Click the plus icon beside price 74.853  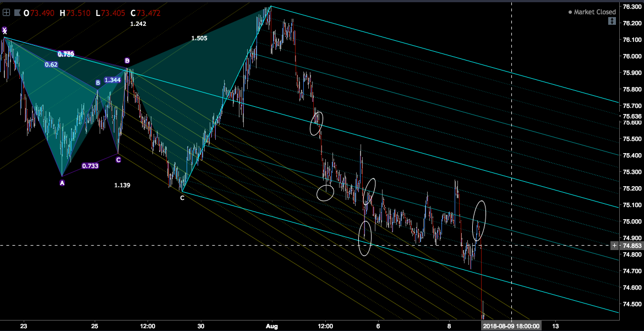(x=614, y=246)
